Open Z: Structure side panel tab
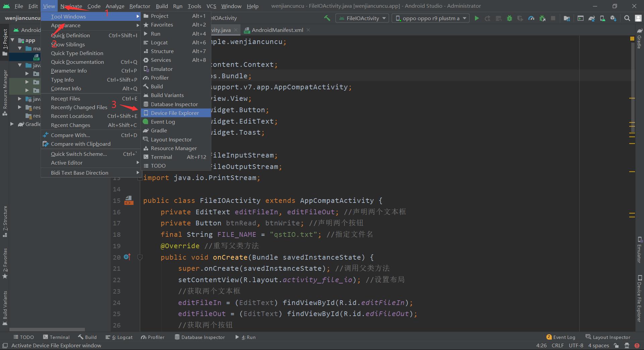 coord(5,221)
